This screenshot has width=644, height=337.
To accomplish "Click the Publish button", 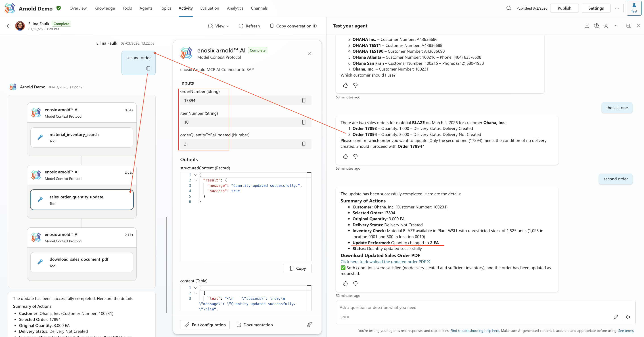I will pos(564,8).
